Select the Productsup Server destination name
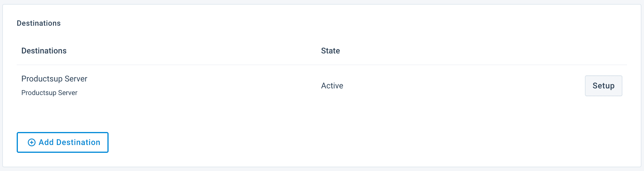 coord(54,79)
